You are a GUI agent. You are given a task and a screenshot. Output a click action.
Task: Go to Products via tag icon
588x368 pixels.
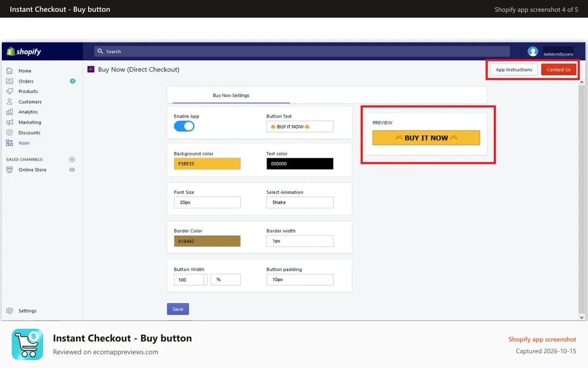pos(9,91)
